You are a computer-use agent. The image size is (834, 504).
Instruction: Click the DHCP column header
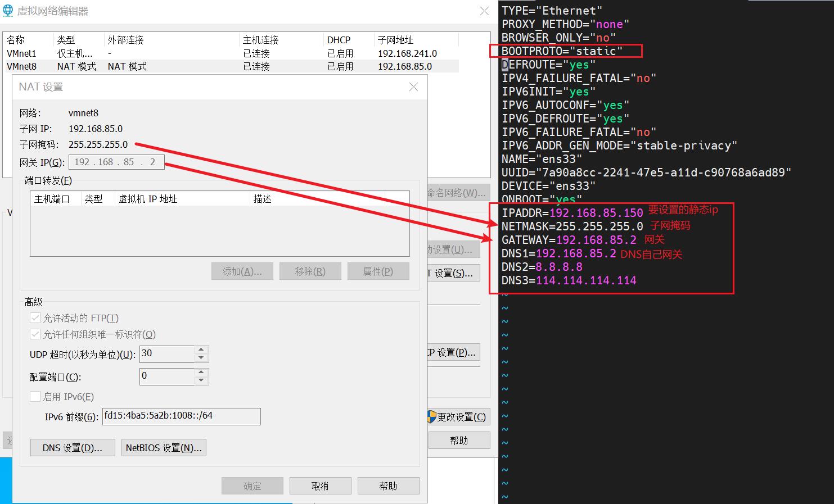point(349,40)
